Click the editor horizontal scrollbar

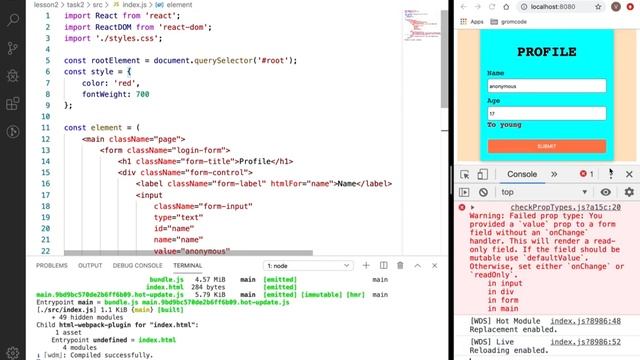pyautogui.click(x=188, y=253)
